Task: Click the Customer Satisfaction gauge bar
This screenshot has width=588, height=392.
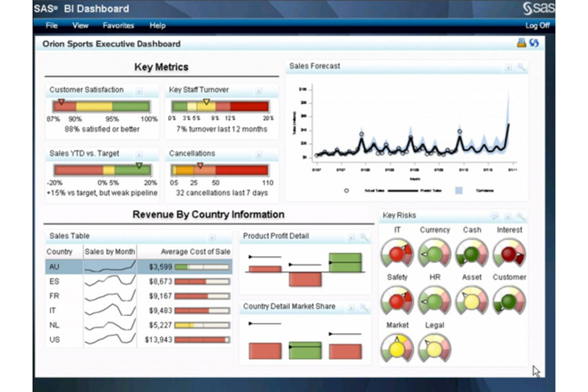Action: pyautogui.click(x=101, y=106)
